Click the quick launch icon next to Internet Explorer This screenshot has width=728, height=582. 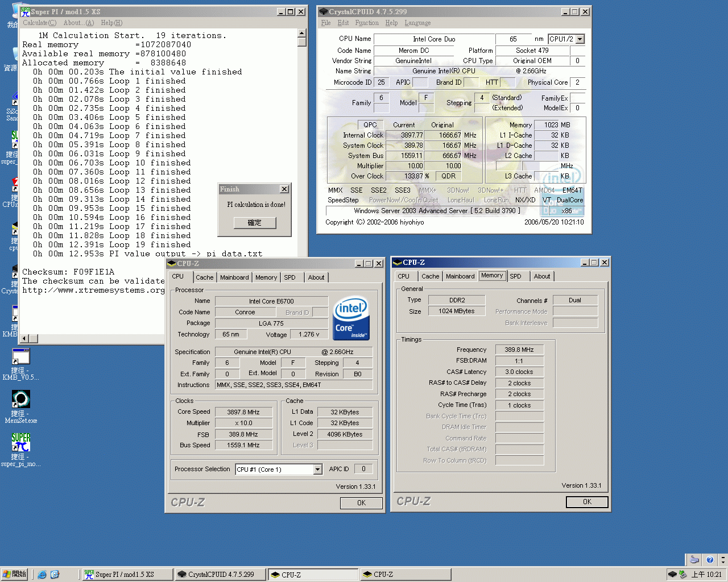pos(55,575)
